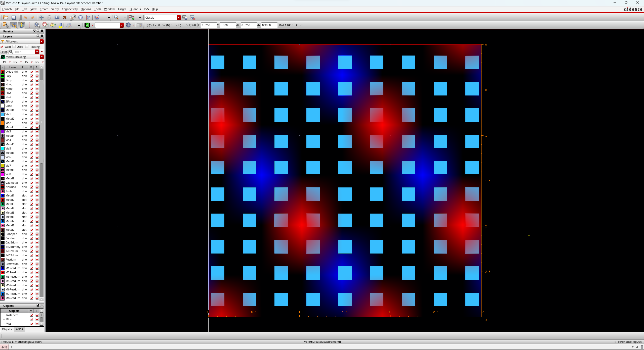Enable the Routing layers checkbox
This screenshot has height=350, width=644.
click(27, 47)
